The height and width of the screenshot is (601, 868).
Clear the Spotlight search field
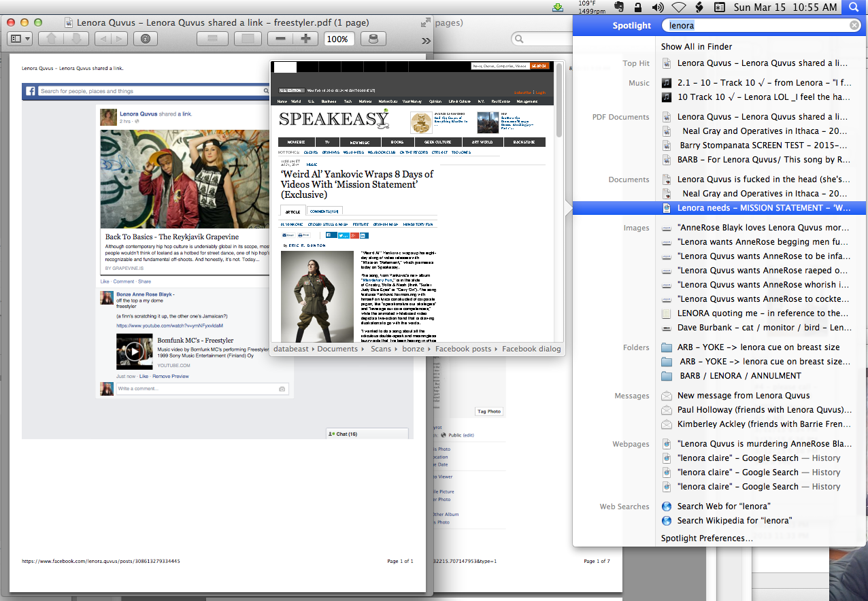click(x=854, y=26)
